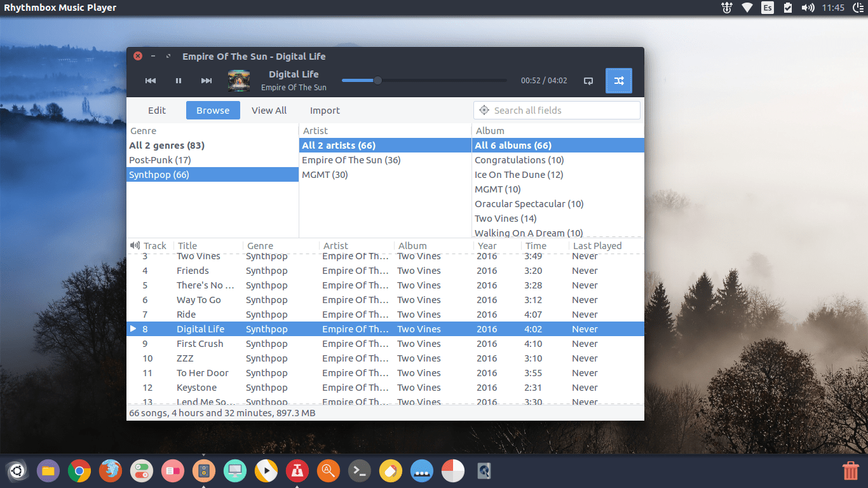868x488 pixels.
Task: Select the track titled Way To Go
Action: coord(385,300)
